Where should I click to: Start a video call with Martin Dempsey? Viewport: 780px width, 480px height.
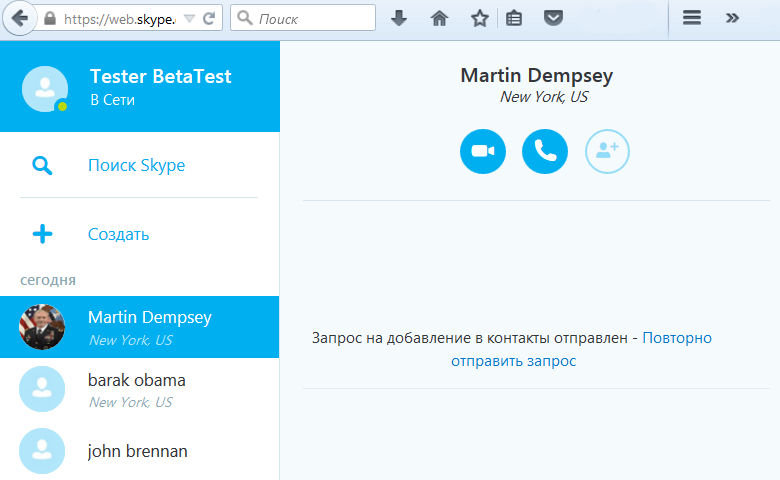(x=483, y=151)
